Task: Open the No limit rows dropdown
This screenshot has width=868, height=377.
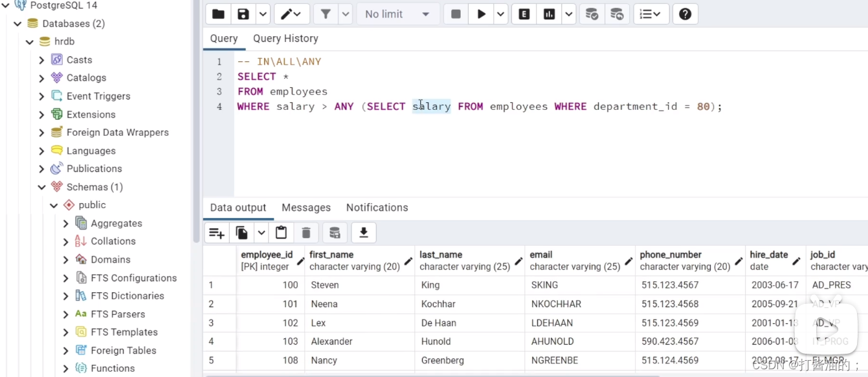Action: click(397, 14)
